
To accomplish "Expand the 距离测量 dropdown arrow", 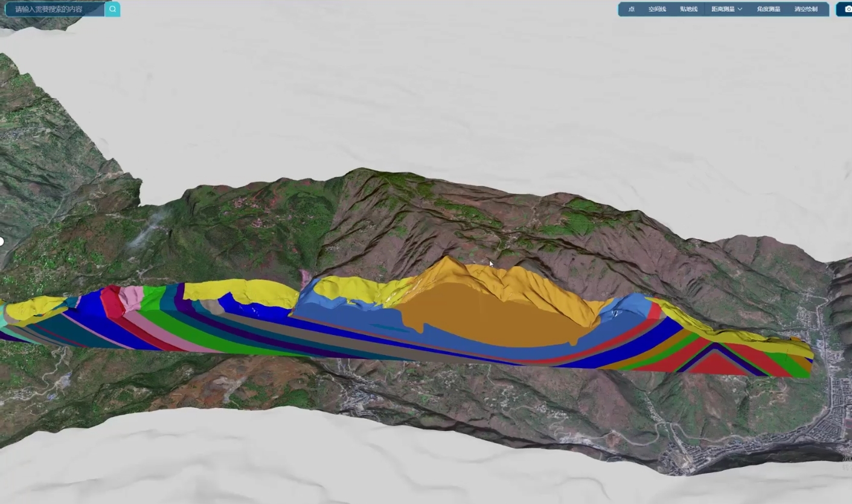I will coord(740,9).
